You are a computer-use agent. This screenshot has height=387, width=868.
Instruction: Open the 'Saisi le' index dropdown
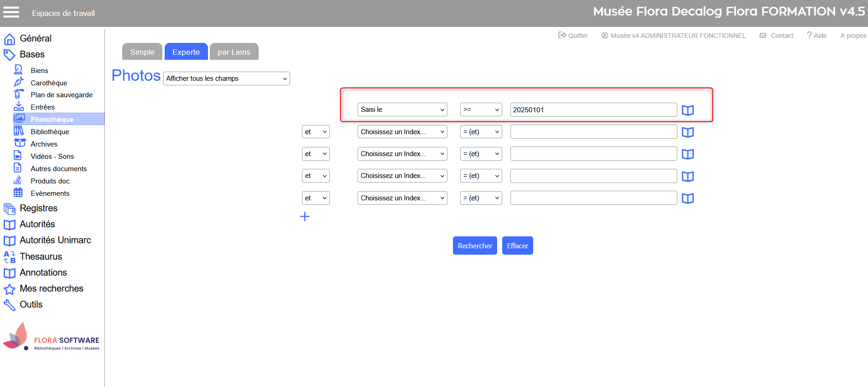[402, 110]
